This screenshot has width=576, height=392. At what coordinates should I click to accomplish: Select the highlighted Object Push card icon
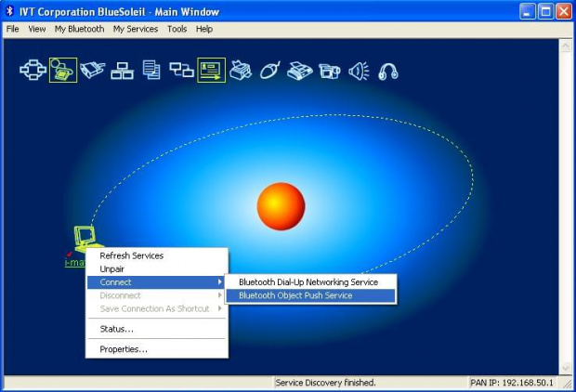coord(211,70)
